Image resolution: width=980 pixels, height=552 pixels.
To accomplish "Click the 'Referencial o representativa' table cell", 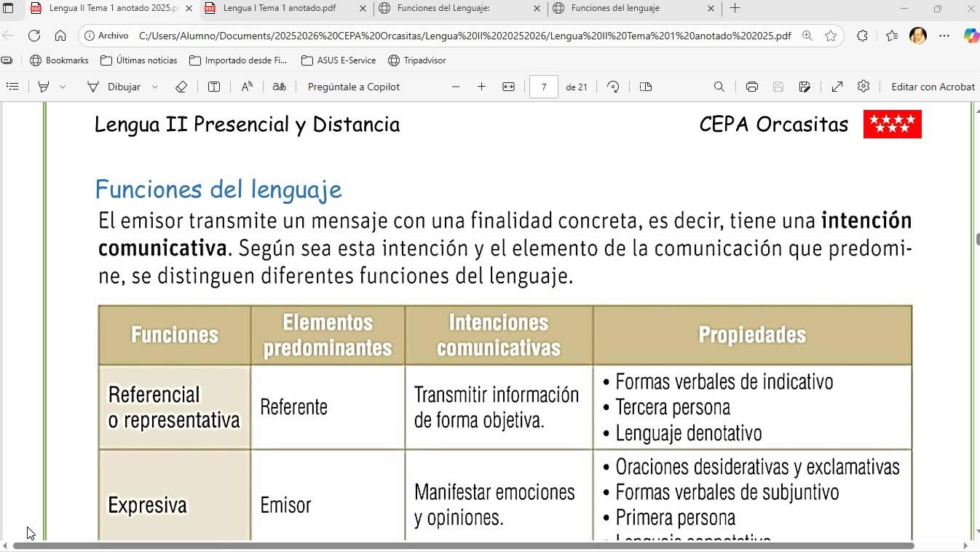I will point(174,407).
